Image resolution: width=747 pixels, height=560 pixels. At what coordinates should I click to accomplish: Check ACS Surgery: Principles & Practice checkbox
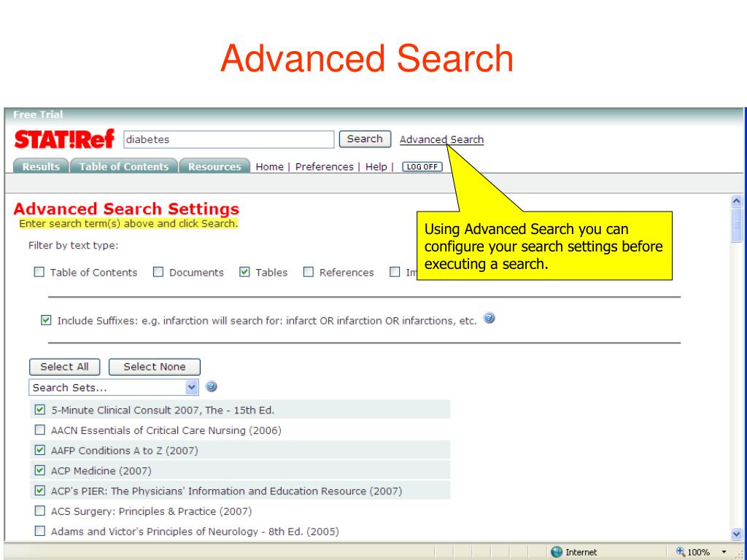click(x=40, y=511)
